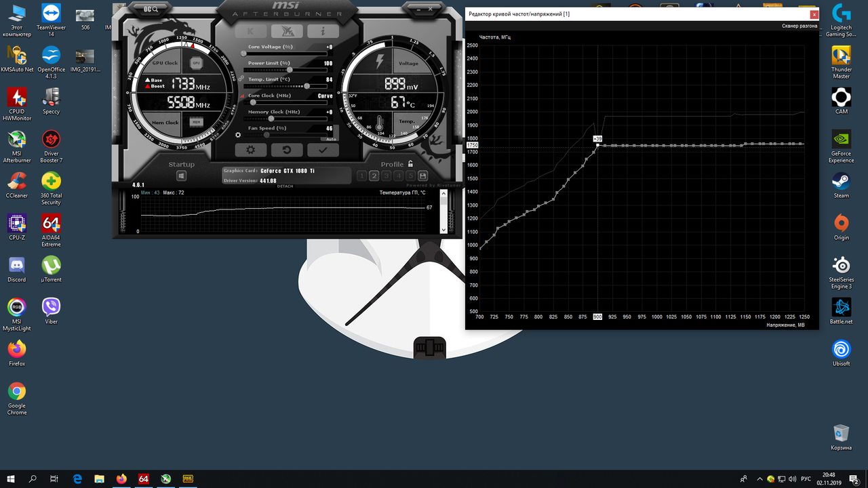Open GeForce Experience desktop shortcut

[842, 147]
